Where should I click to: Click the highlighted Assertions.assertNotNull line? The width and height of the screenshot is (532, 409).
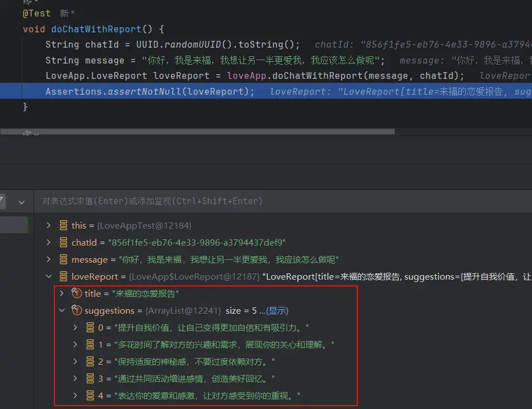(x=265, y=91)
